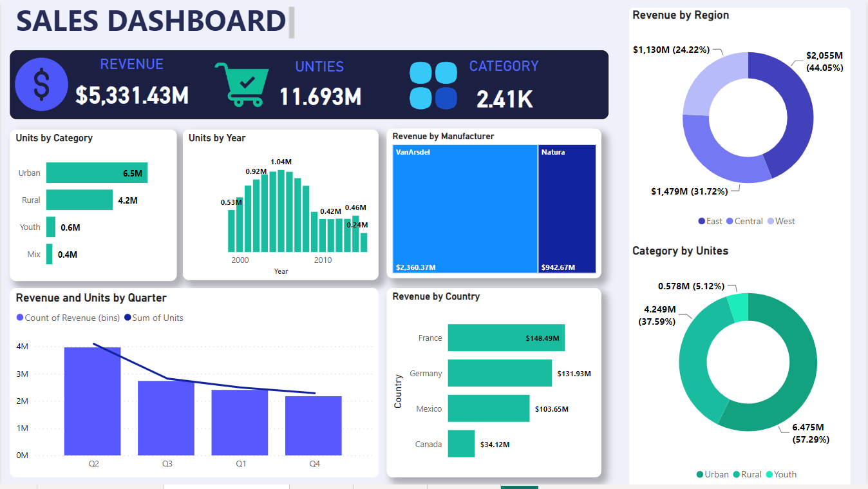
Task: Toggle Count of Revenue (bins) legend series
Action: (x=68, y=318)
